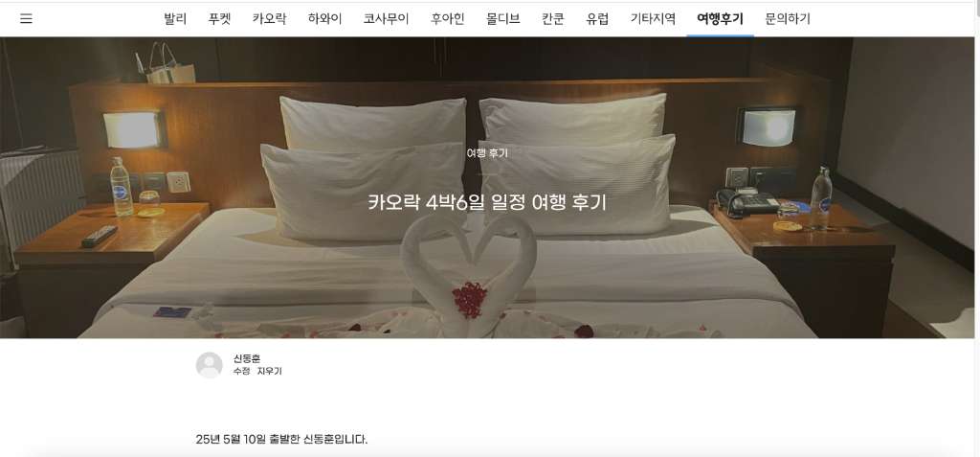This screenshot has width=980, height=457.
Task: Select the 카오락 navigation item
Action: pyautogui.click(x=269, y=19)
